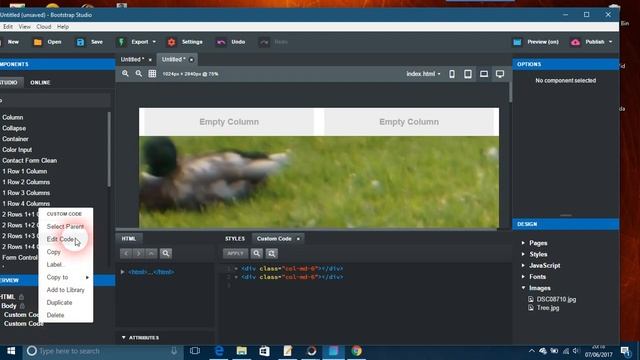Choose Delete from context menu
The width and height of the screenshot is (640, 360).
pyautogui.click(x=65, y=315)
